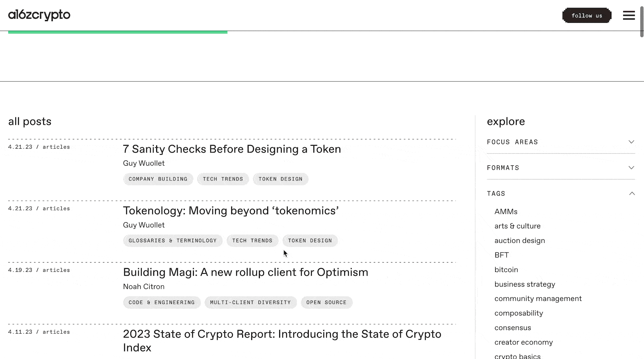Click the OPEN SOURCE tag pill
Viewport: 644px width, 359px height.
click(x=327, y=302)
